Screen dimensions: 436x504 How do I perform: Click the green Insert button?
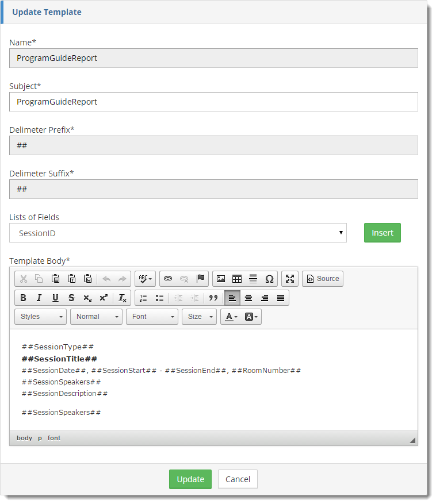tap(382, 233)
